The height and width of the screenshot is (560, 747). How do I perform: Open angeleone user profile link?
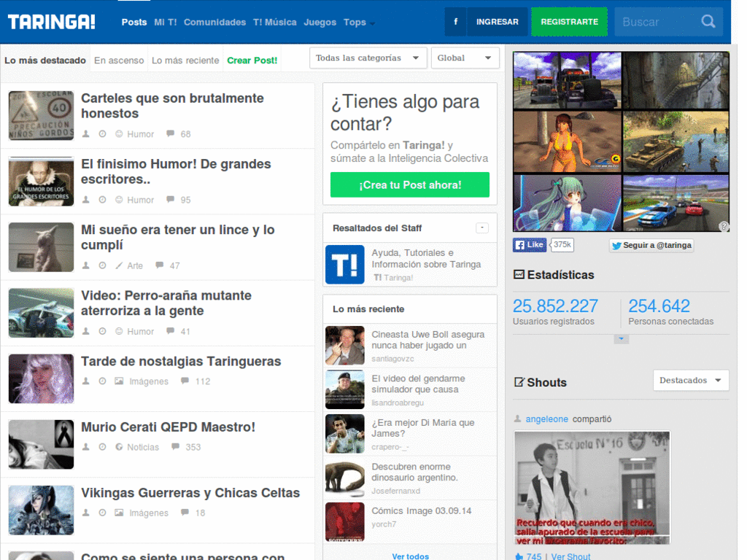[x=547, y=419]
